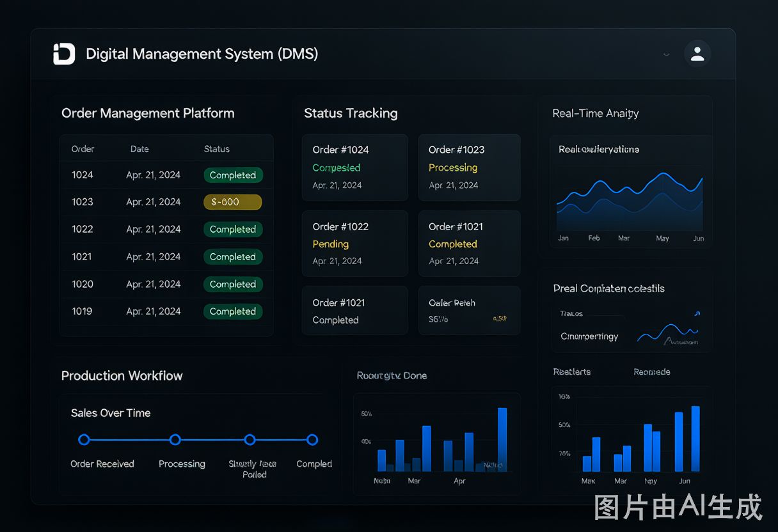Image resolution: width=778 pixels, height=532 pixels.
Task: Click the DMS logo icon in header
Action: [64, 54]
